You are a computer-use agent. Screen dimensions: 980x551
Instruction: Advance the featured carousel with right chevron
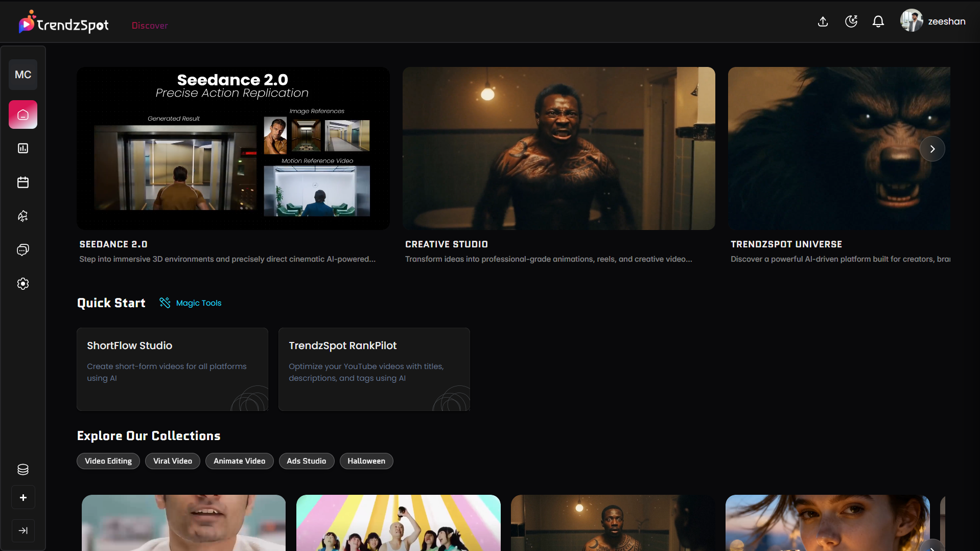932,149
